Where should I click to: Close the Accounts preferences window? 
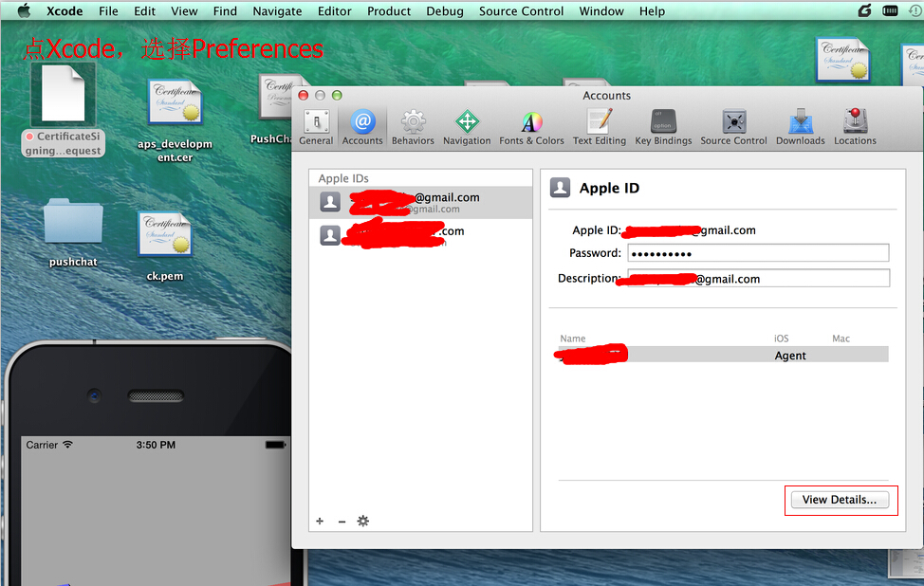tap(304, 96)
